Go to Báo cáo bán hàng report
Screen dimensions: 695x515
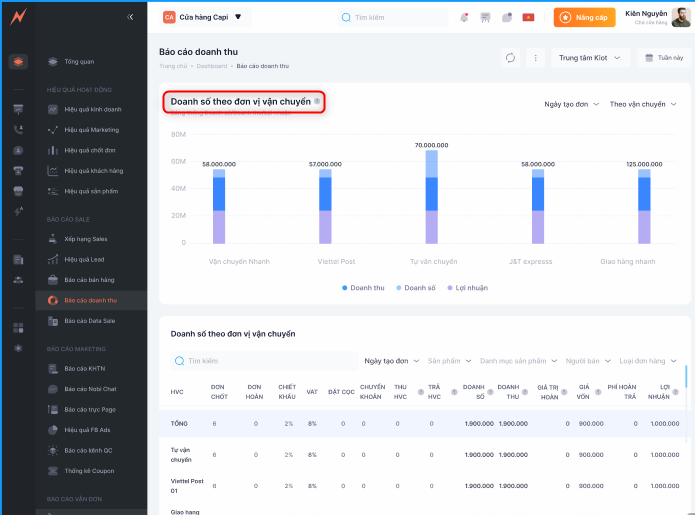(90, 279)
